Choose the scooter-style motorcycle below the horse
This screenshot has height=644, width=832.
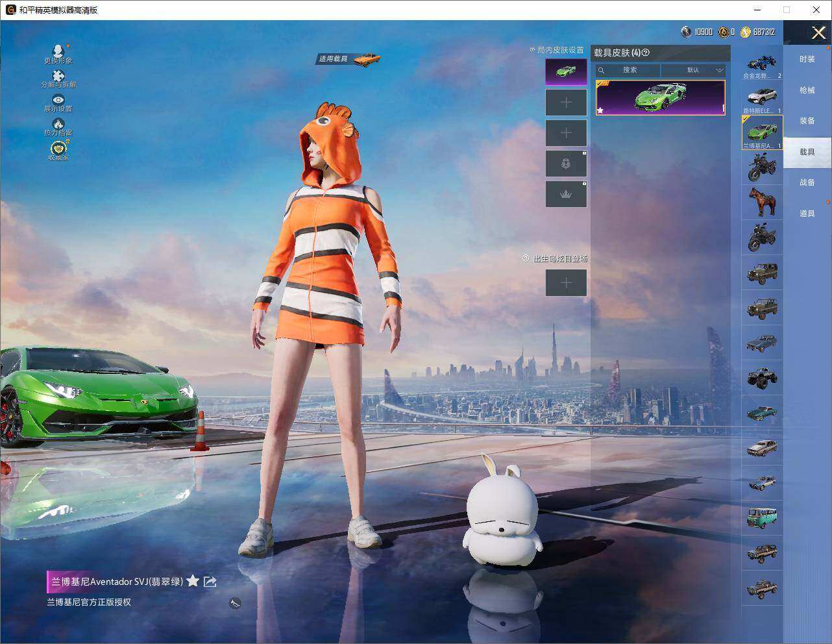[762, 238]
